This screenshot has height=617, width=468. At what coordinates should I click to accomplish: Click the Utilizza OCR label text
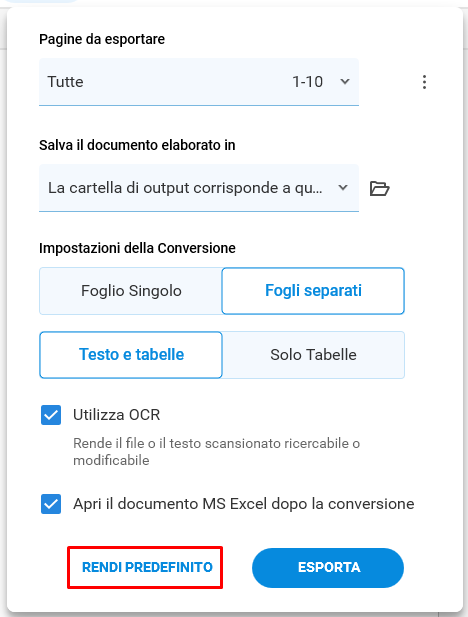pos(117,415)
